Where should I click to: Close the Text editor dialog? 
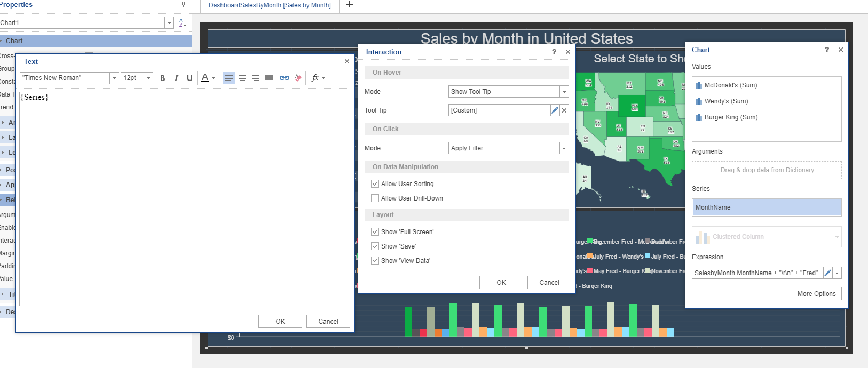[347, 61]
